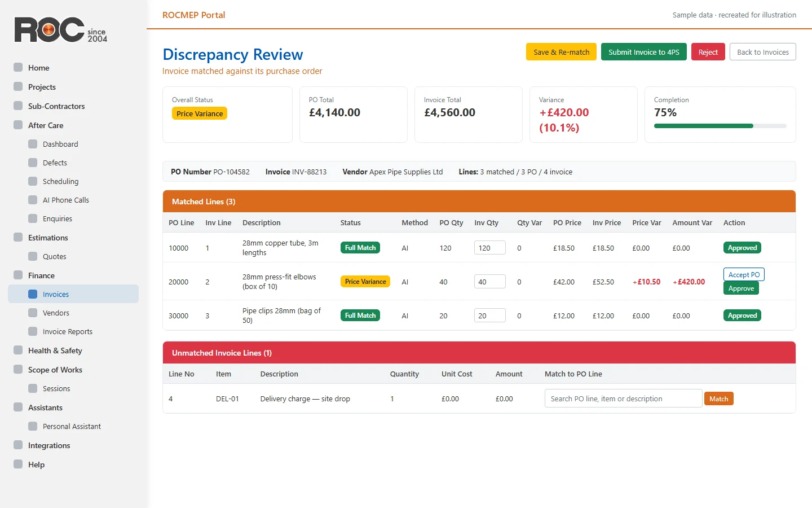Click the After Care sidebar icon
Image resolution: width=812 pixels, height=508 pixels.
(x=18, y=125)
